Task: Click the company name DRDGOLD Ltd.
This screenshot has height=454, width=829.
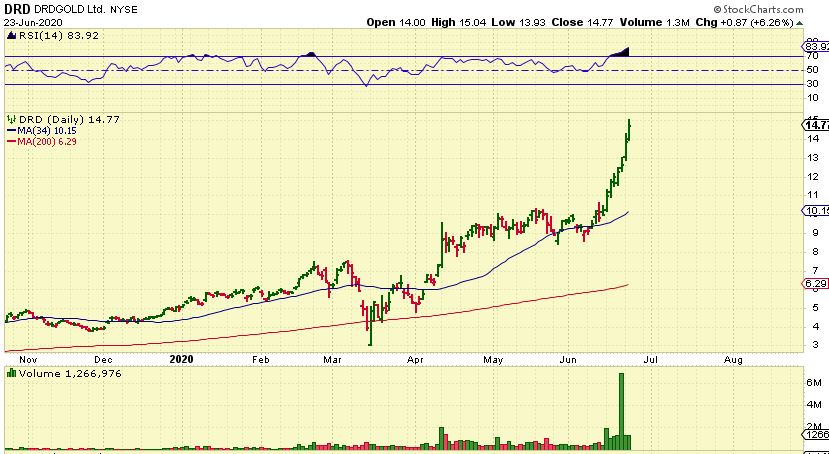Action: tap(71, 10)
